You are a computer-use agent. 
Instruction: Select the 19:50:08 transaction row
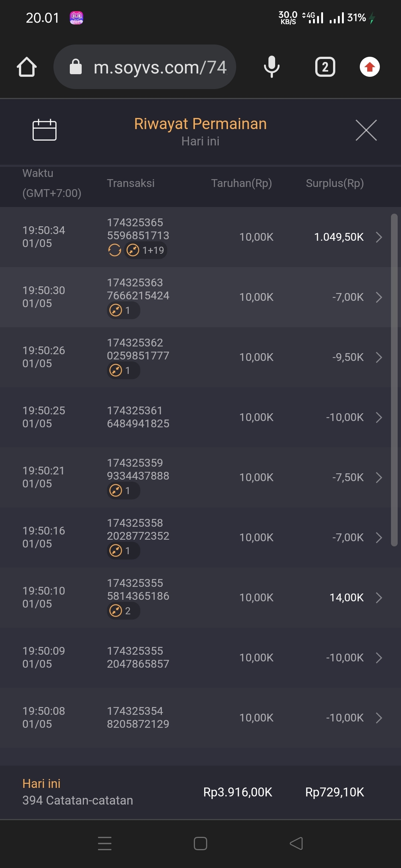pos(200,718)
